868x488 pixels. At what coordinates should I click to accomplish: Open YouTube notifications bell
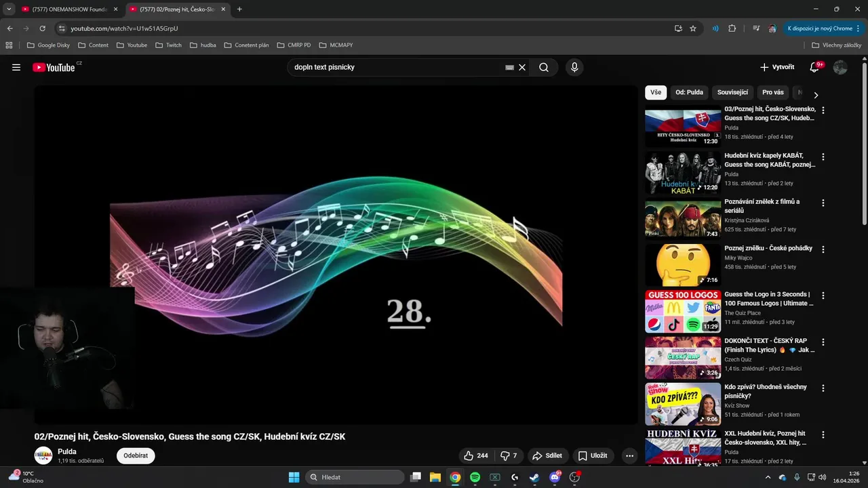(x=815, y=67)
